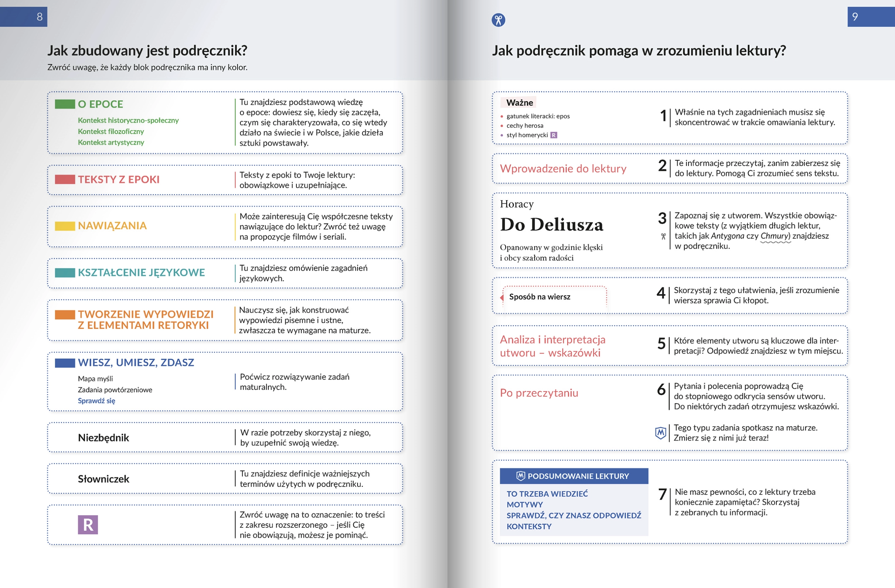Click the PODSUMOWANIE LEKTURY header bar
The height and width of the screenshot is (588, 895).
click(574, 476)
